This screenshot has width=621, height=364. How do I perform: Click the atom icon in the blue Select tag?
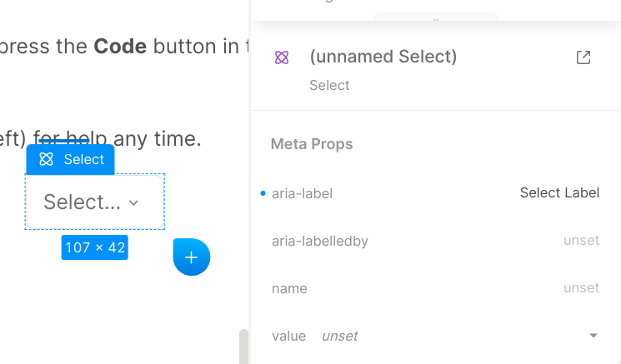click(x=46, y=159)
